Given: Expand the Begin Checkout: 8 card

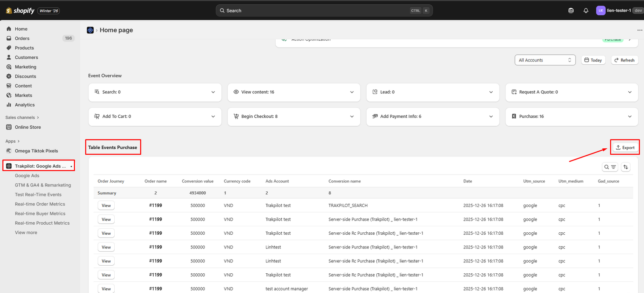Looking at the screenshot, I should (x=294, y=117).
